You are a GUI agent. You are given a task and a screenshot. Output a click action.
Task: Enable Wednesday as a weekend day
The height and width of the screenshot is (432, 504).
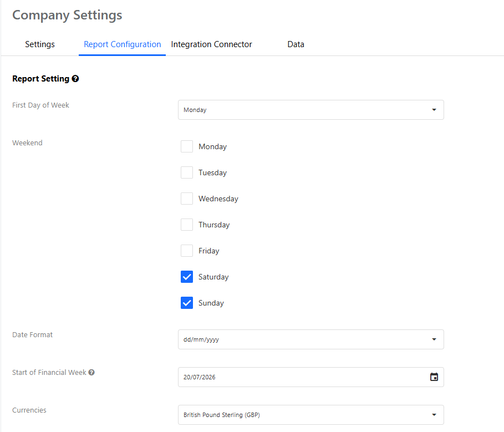tap(187, 199)
